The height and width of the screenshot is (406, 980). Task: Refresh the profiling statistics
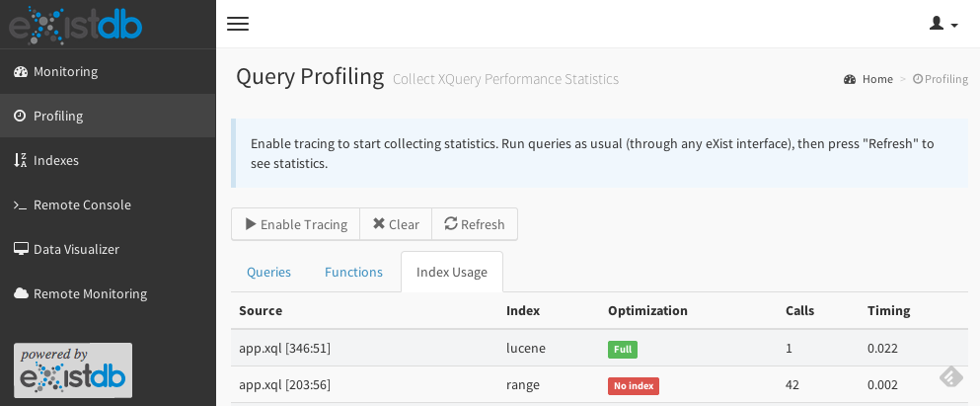475,224
